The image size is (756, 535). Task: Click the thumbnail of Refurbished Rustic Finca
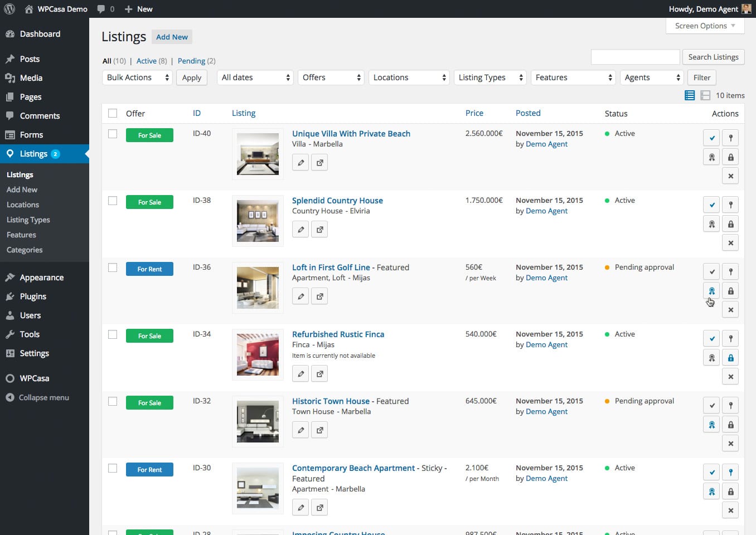click(x=258, y=354)
